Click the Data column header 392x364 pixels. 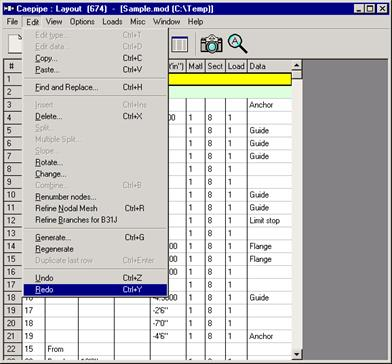click(x=269, y=66)
